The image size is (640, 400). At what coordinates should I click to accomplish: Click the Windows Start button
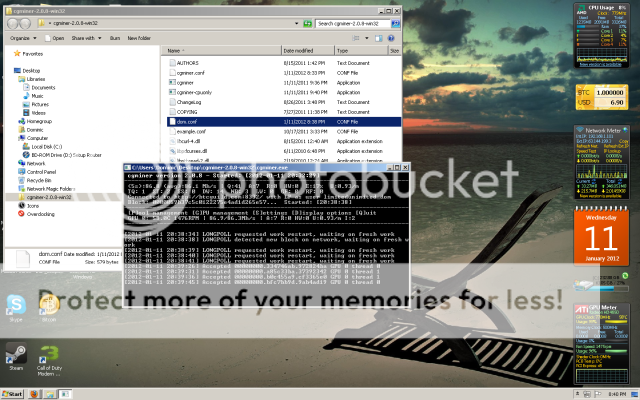click(x=12, y=394)
